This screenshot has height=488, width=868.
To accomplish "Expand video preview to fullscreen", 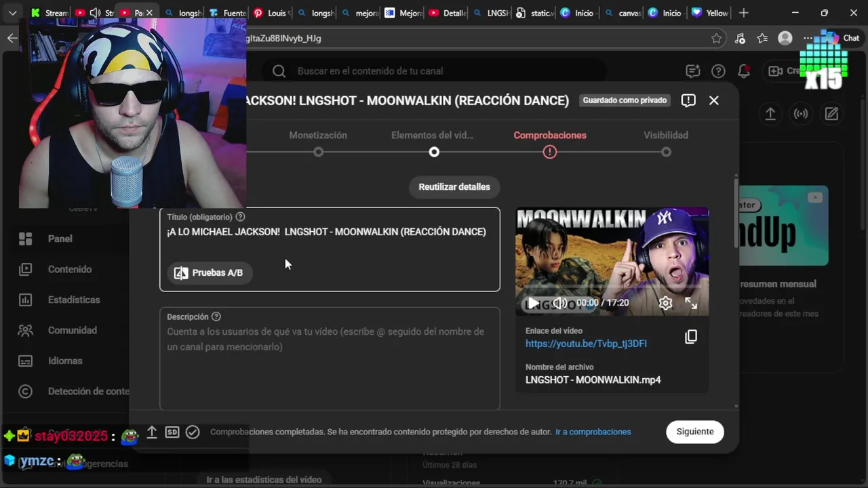I will click(691, 303).
